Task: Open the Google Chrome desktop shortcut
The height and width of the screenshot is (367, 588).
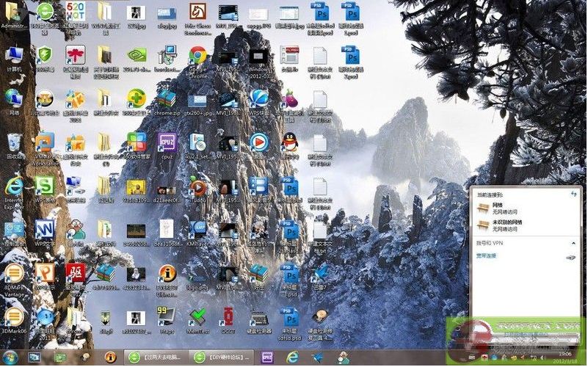Action: pos(197,57)
